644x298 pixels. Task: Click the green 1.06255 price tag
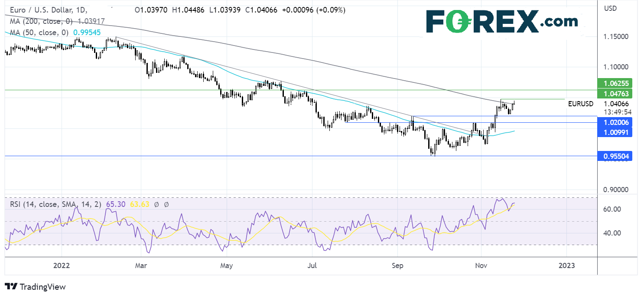tap(614, 83)
